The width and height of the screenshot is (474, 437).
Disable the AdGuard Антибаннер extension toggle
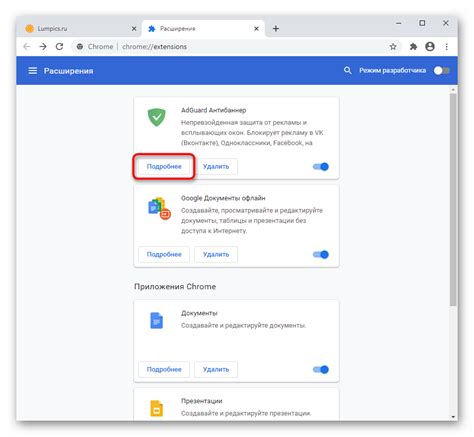tap(321, 167)
